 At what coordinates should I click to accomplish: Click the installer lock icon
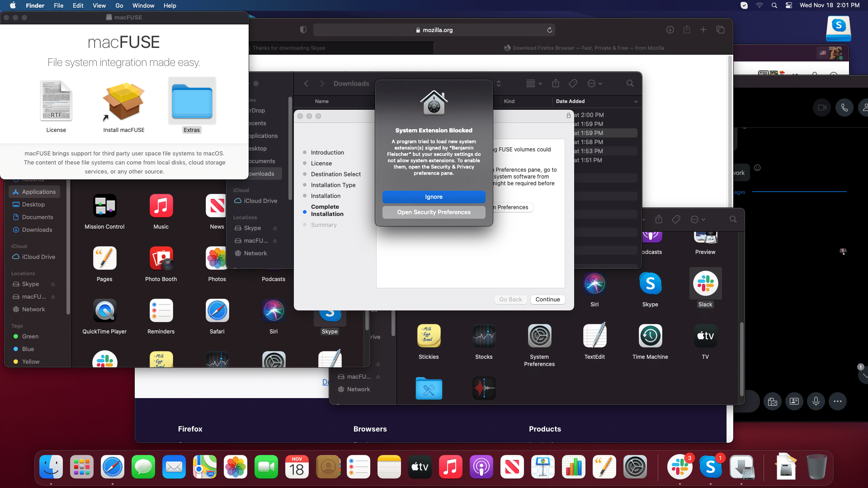pyautogui.click(x=568, y=116)
